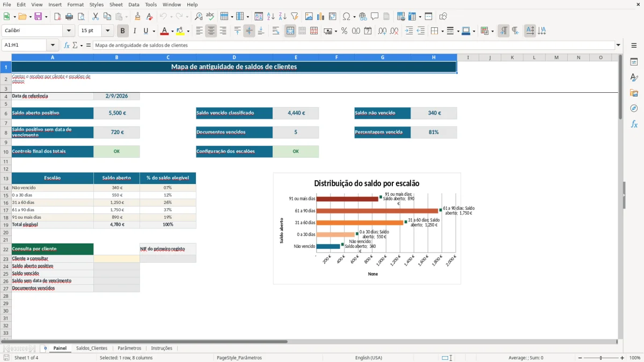Click the Save document icon
644x362 pixels.
point(38,17)
